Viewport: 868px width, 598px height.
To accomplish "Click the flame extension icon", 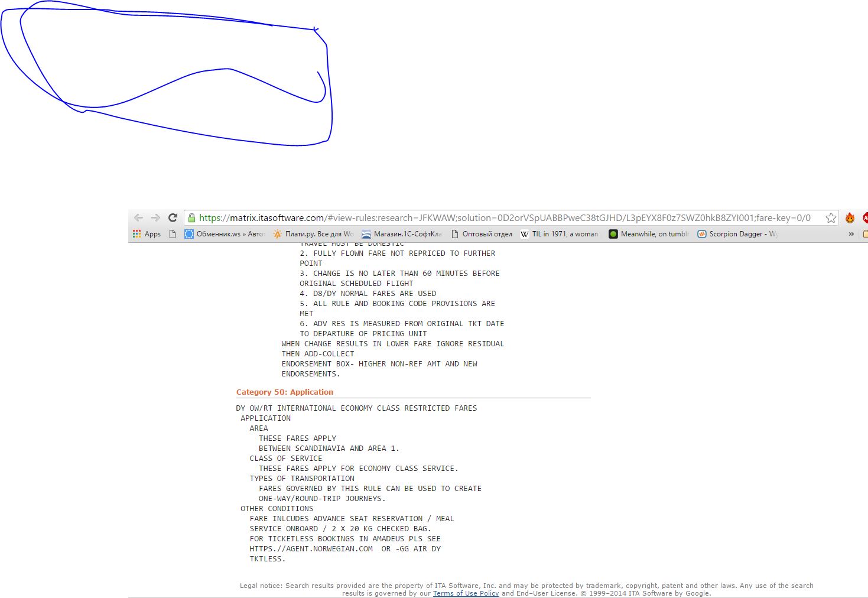I will (x=850, y=217).
